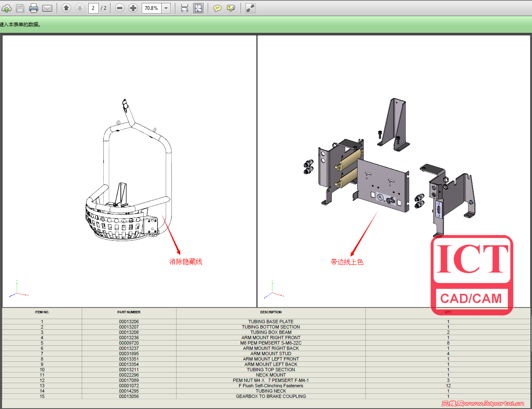This screenshot has width=532, height=409.
Task: Print the document with printer icon
Action: tap(34, 8)
